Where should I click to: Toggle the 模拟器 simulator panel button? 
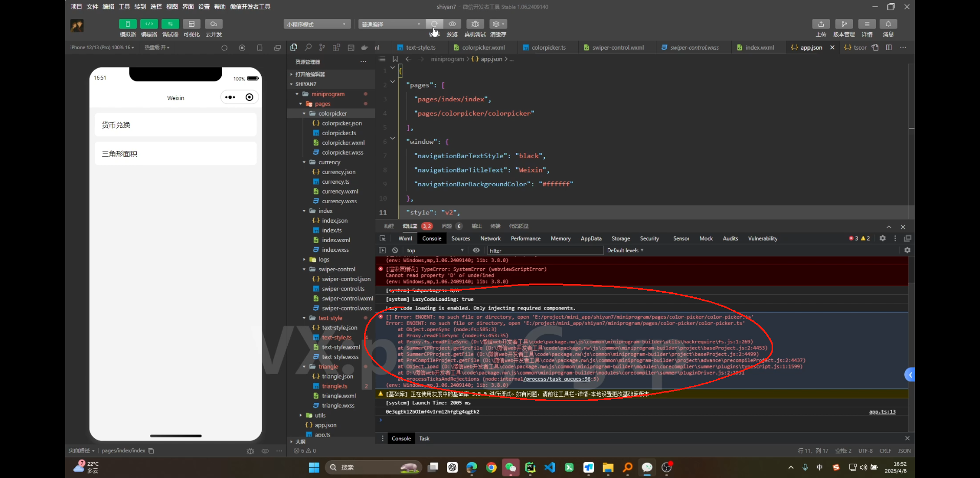tap(127, 24)
